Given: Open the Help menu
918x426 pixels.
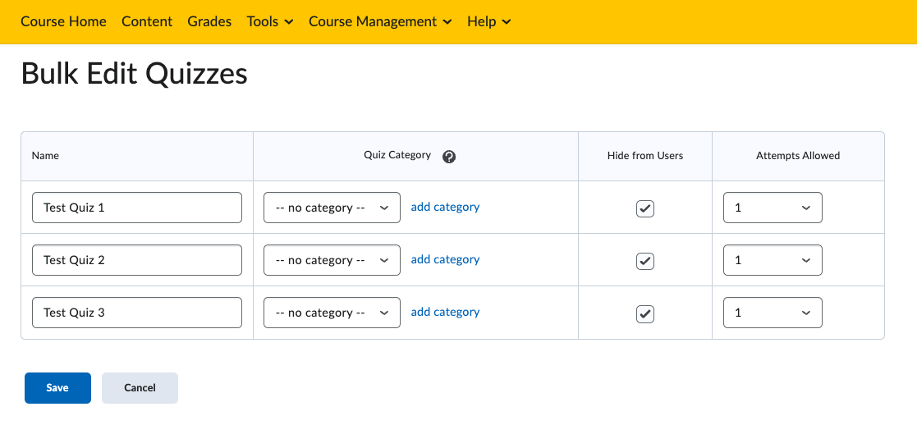Looking at the screenshot, I should tap(489, 22).
